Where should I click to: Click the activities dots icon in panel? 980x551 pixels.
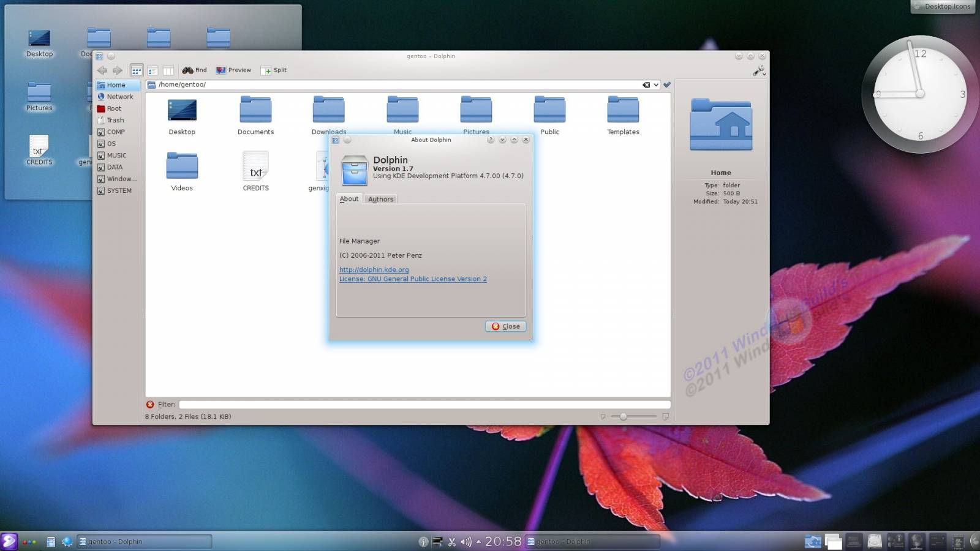tap(29, 542)
